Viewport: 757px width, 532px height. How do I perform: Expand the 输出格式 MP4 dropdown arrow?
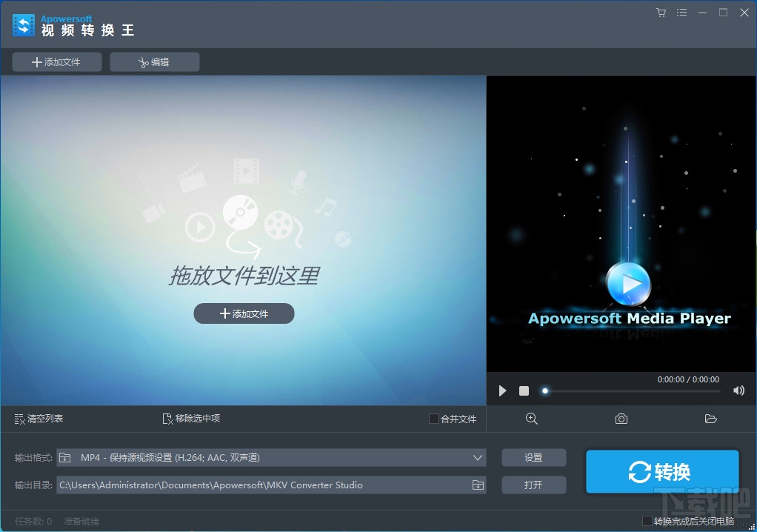click(478, 458)
